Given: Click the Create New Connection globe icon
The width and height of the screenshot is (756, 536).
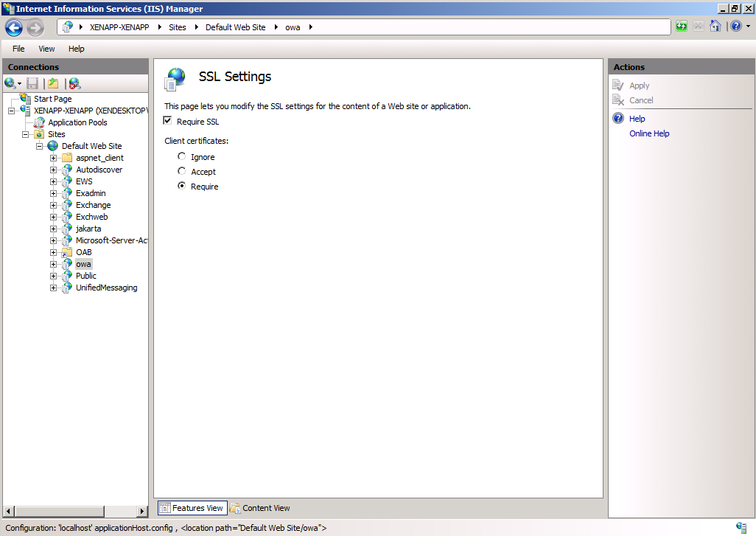Looking at the screenshot, I should coord(10,83).
